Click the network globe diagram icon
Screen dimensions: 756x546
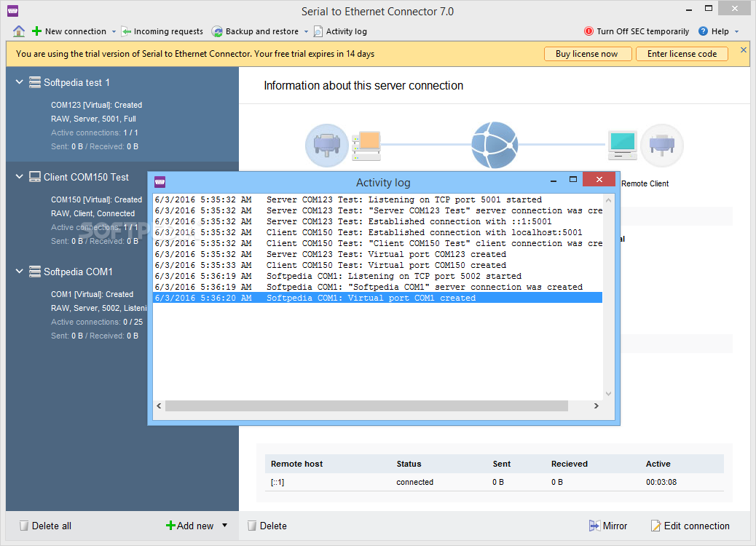[495, 145]
